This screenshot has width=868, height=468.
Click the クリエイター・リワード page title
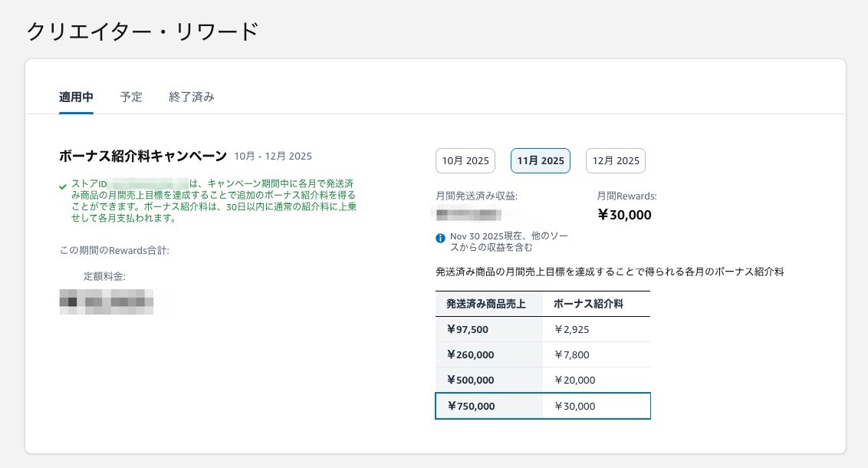(142, 31)
